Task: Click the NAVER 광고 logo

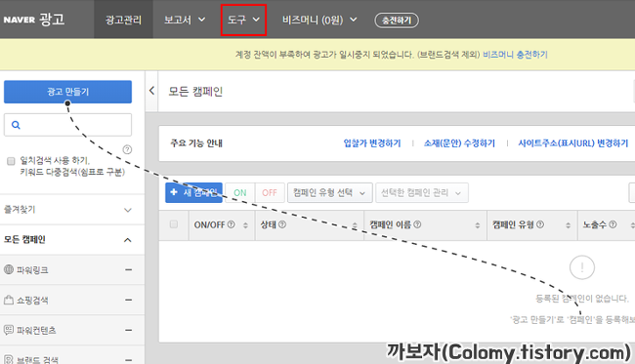Action: [x=34, y=19]
